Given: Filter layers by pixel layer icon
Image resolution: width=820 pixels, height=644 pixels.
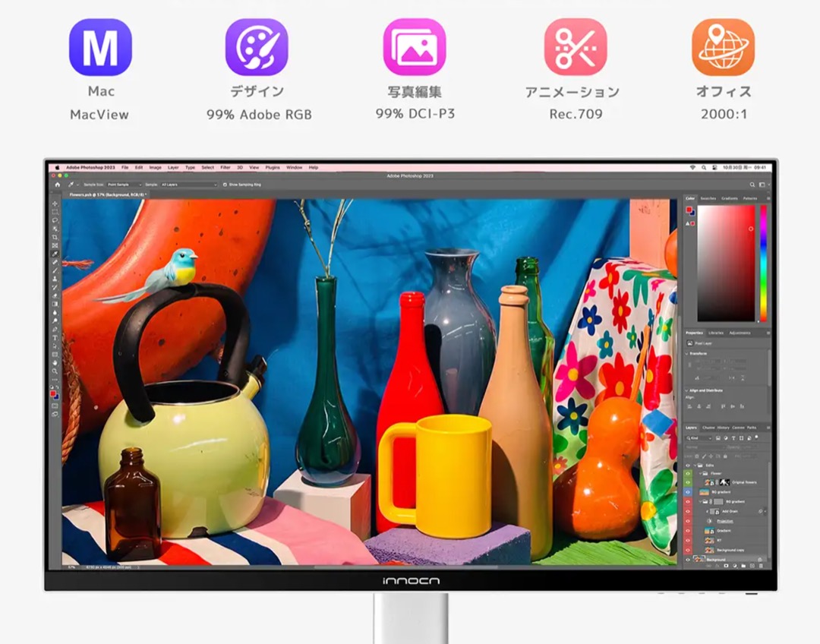Looking at the screenshot, I should tap(718, 438).
